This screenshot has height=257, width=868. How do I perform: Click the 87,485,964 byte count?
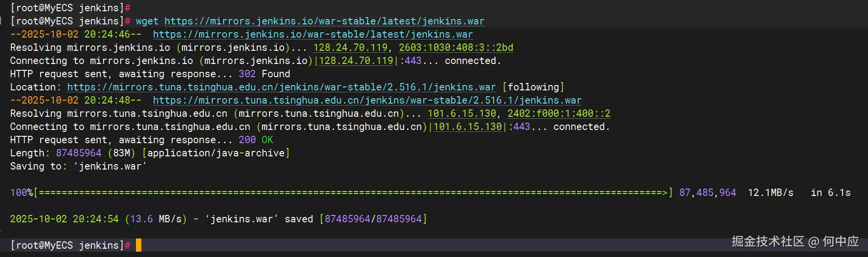click(708, 193)
